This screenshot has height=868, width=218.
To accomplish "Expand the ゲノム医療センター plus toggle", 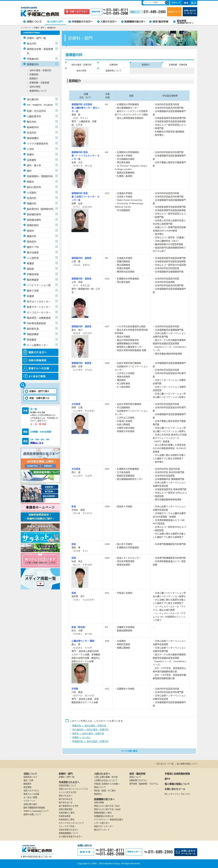I will [57, 345].
